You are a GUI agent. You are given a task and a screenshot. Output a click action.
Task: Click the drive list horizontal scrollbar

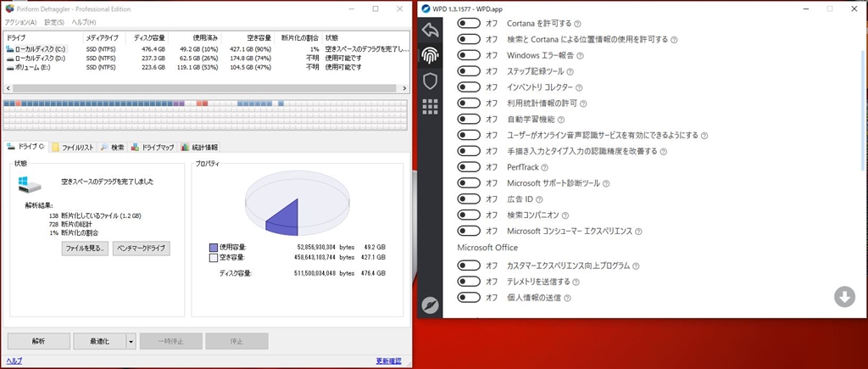pyautogui.click(x=204, y=88)
